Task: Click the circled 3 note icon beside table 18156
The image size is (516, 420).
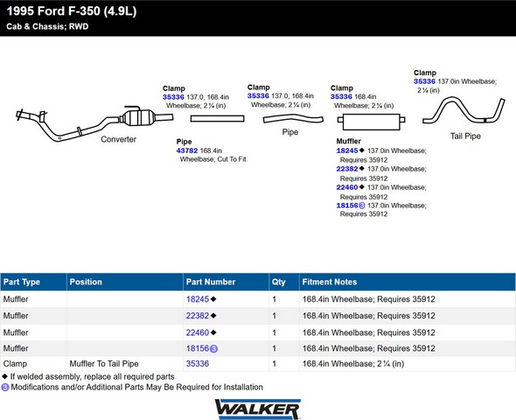Action: (213, 348)
